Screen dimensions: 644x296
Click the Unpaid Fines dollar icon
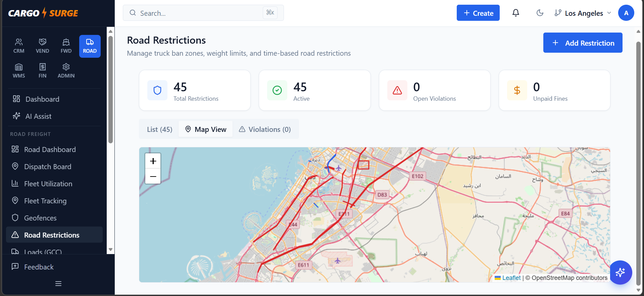pyautogui.click(x=517, y=90)
